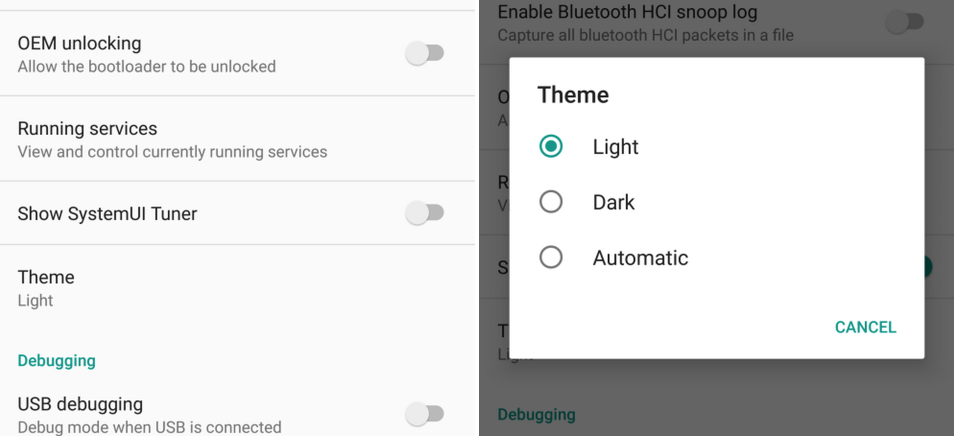The height and width of the screenshot is (436, 954).
Task: Click the dimmed Debugging header below the dialog
Action: (x=536, y=414)
